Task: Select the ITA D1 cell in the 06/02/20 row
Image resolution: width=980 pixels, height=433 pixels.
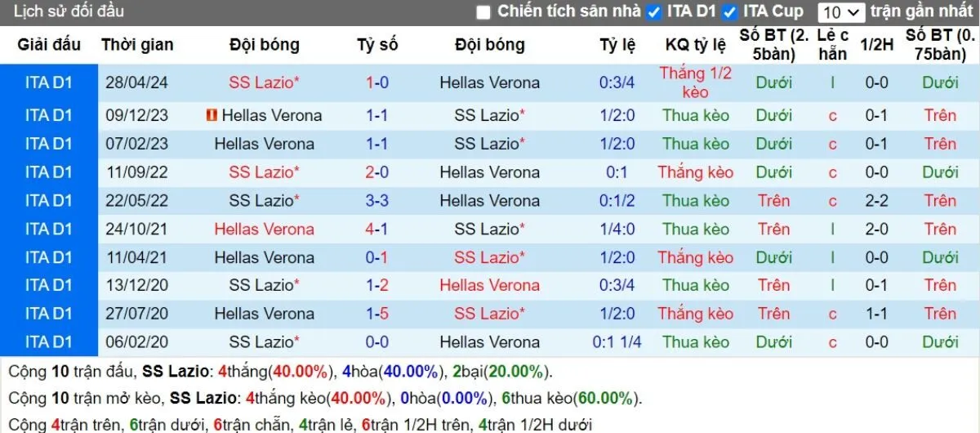Action: pos(49,342)
